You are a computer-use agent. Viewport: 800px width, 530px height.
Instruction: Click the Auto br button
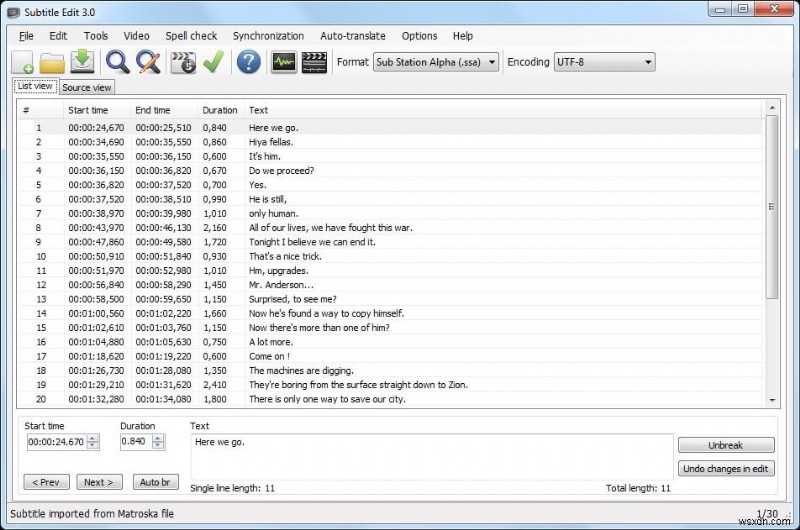point(155,482)
